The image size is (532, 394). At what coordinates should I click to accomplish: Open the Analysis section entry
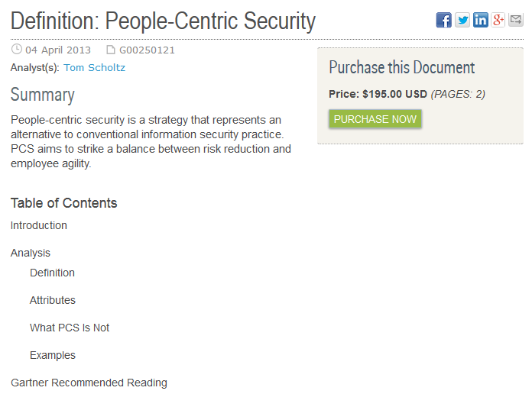coord(31,253)
